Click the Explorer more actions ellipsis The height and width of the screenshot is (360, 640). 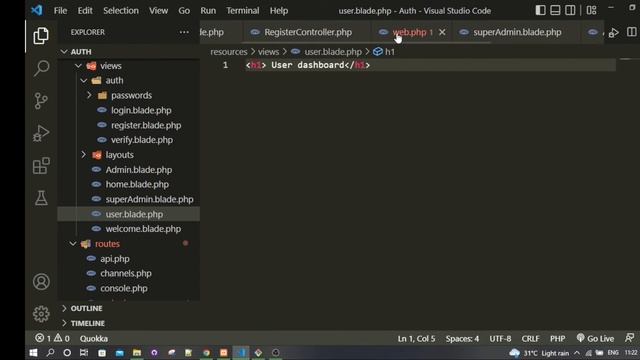[184, 32]
